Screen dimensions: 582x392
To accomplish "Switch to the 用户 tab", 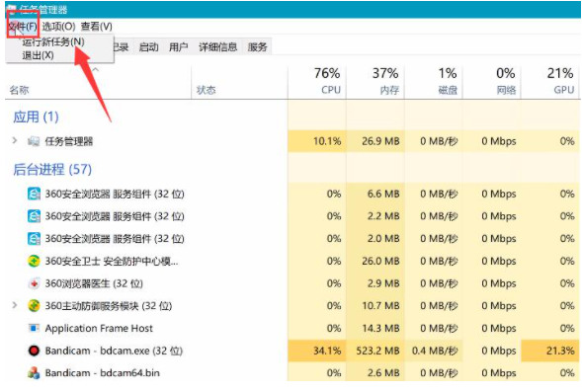I will click(178, 47).
